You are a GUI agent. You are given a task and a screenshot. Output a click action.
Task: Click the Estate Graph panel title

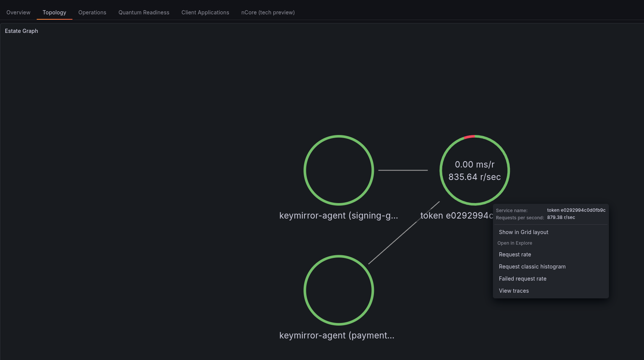pos(22,31)
